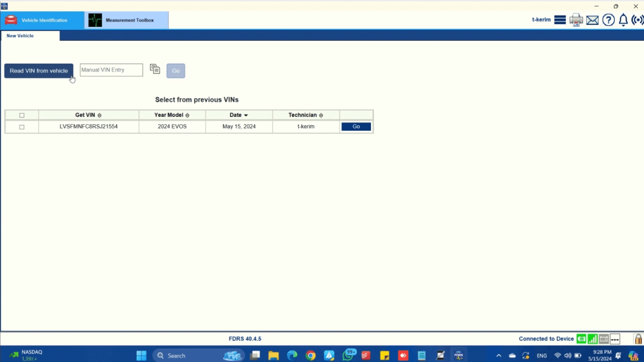644x362 pixels.
Task: Click the Year Model column header
Action: [172, 115]
